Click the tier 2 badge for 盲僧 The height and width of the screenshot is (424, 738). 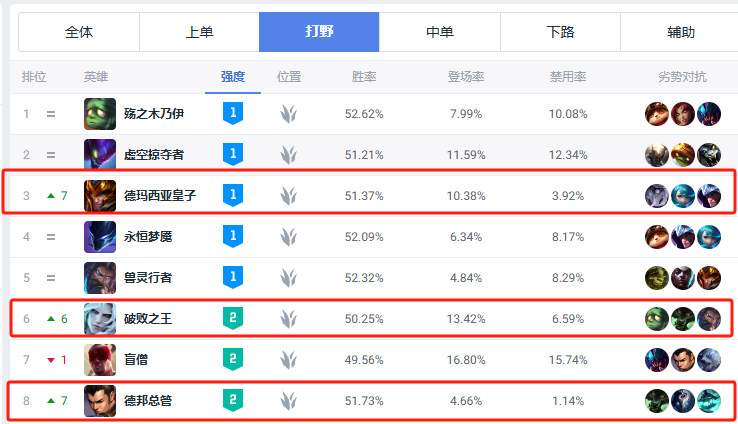point(233,359)
